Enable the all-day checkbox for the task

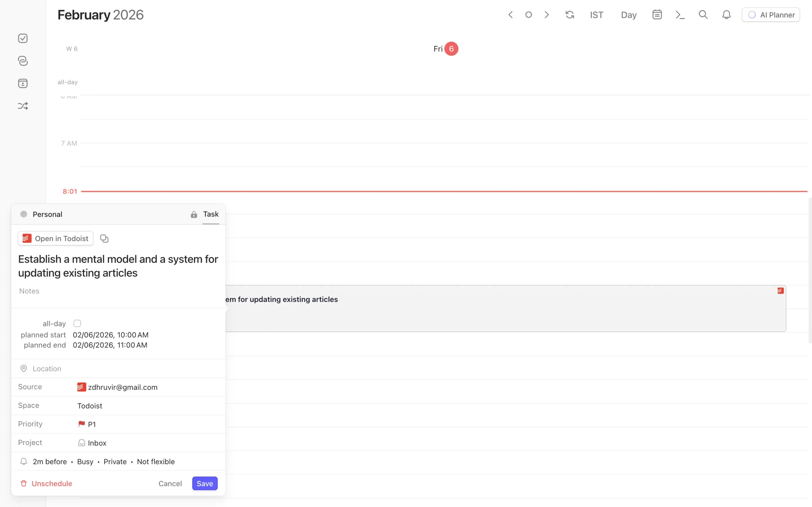[77, 323]
